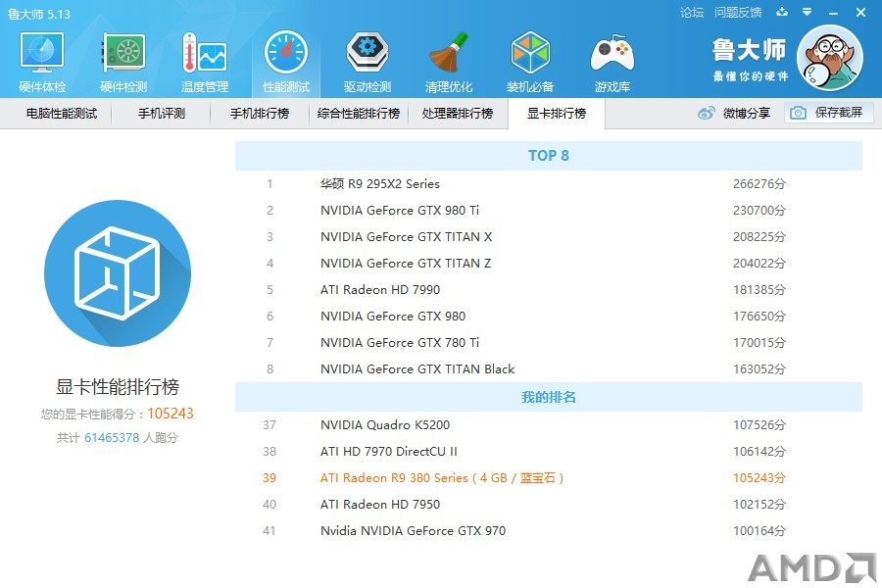882x588 pixels.
Task: Click the skin/download icon in title bar
Action: 782,12
